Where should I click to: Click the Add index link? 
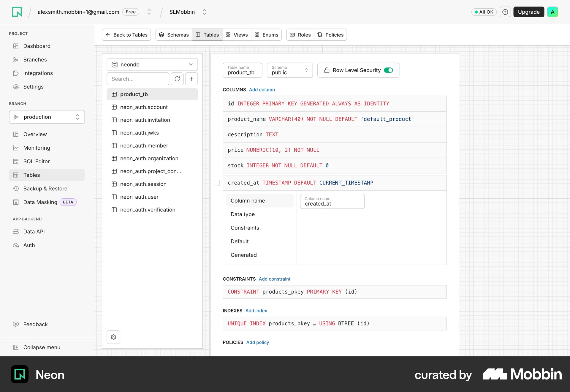[256, 311]
